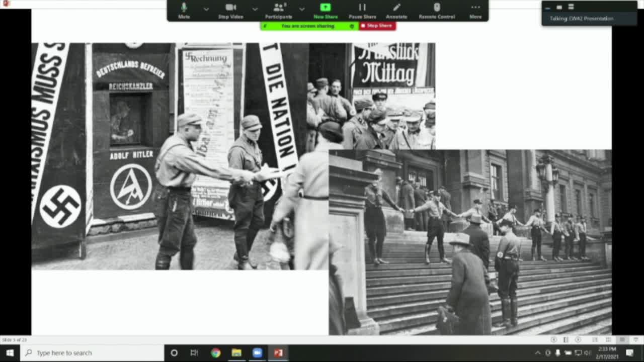Click the 'Type here to search' box
Viewport: 644px width, 362px height.
click(92, 352)
